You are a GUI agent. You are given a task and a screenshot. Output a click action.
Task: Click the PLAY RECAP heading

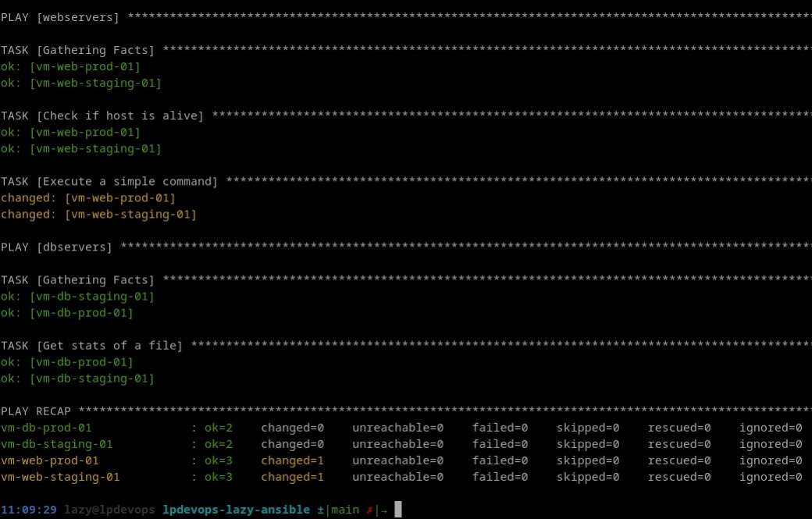pyautogui.click(x=36, y=411)
